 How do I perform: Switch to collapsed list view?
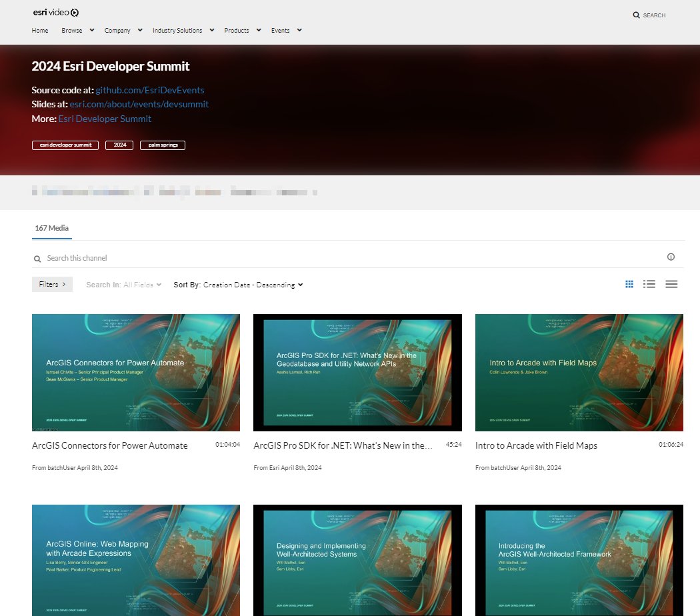(671, 283)
